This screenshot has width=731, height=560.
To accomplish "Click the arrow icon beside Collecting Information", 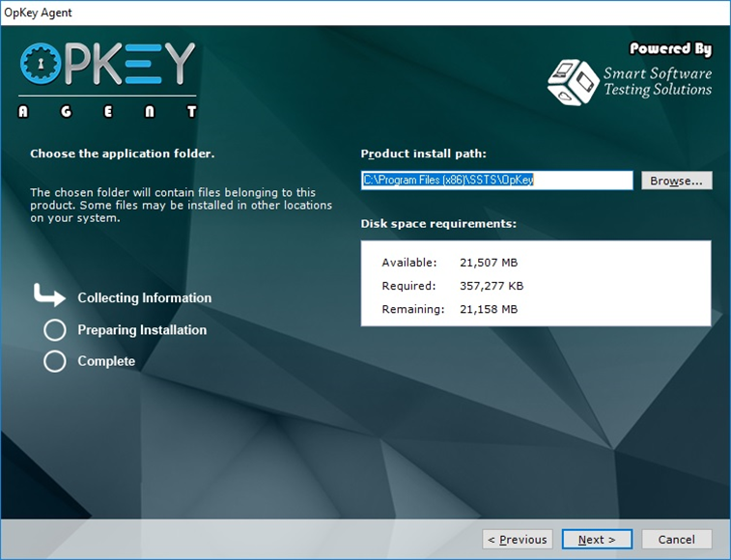I will 50,295.
